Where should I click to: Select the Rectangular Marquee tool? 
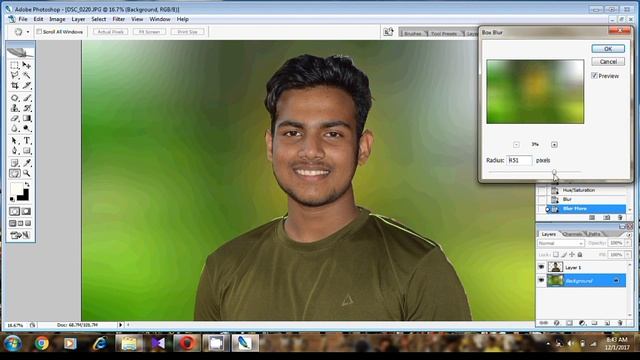(15, 65)
